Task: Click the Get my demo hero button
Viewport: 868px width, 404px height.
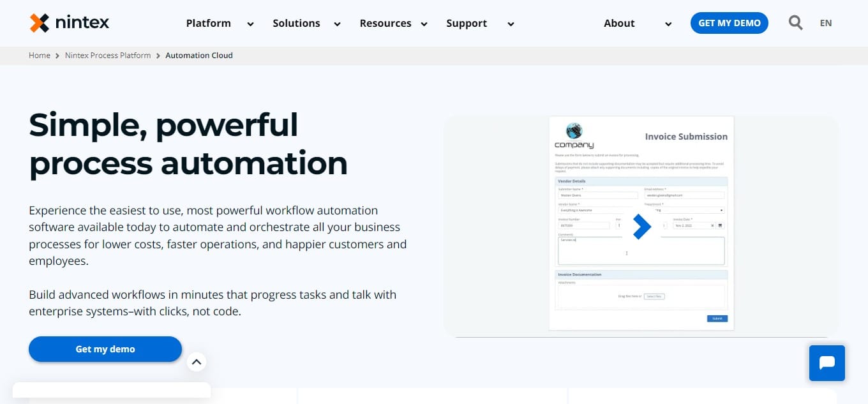Action: point(105,349)
